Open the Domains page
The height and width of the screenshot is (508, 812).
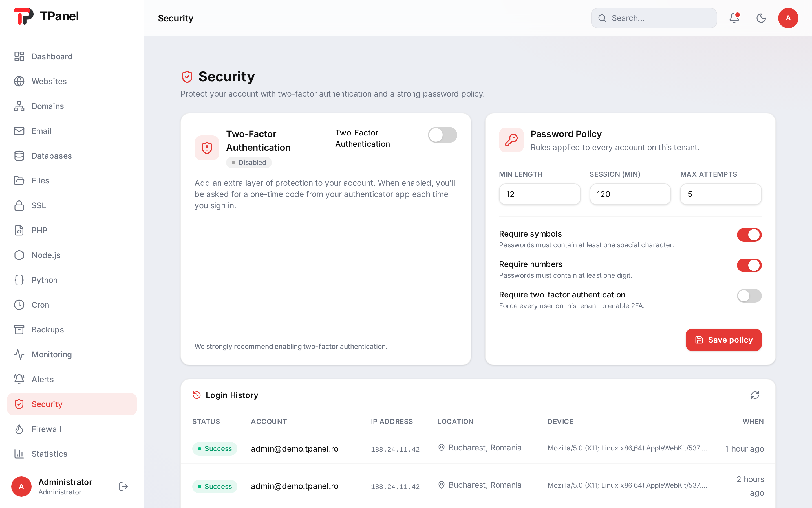72,106
